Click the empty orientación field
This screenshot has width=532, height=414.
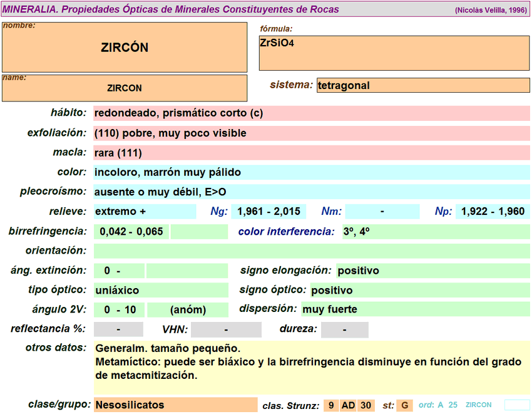coord(311,251)
